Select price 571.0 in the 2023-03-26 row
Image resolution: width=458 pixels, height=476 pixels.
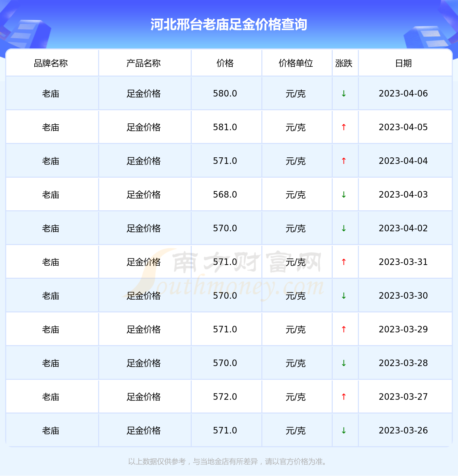tap(225, 431)
